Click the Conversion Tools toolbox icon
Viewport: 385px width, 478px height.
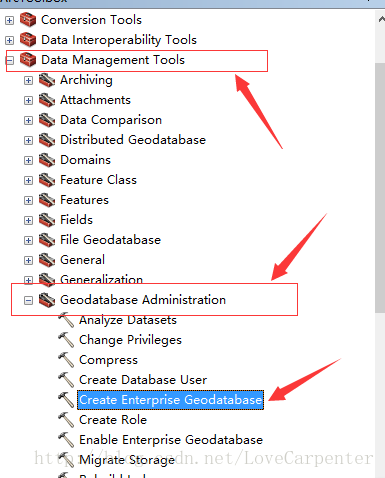[28, 20]
